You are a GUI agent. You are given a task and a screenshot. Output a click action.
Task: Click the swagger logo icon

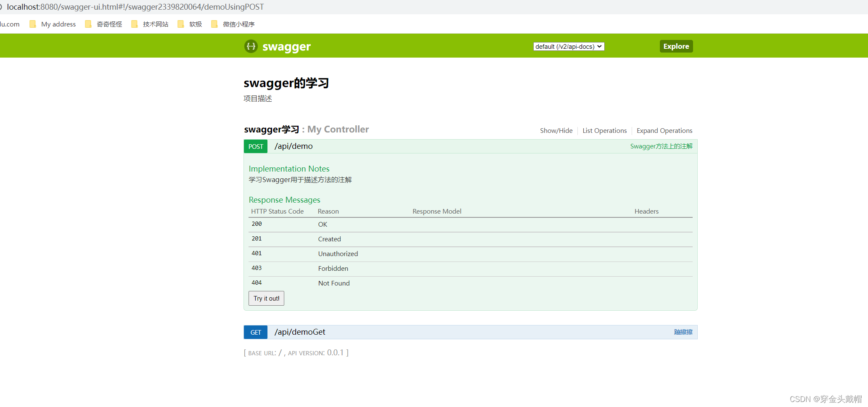coord(251,46)
